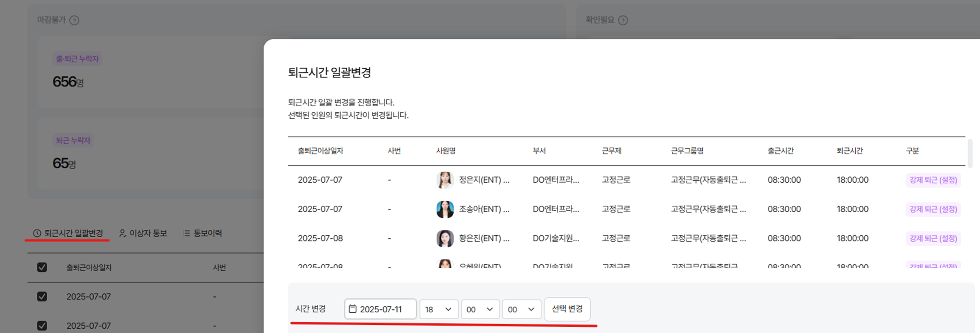
Task: Click the clock icon of 퇴근시간 일괄변경
Action: (x=37, y=233)
